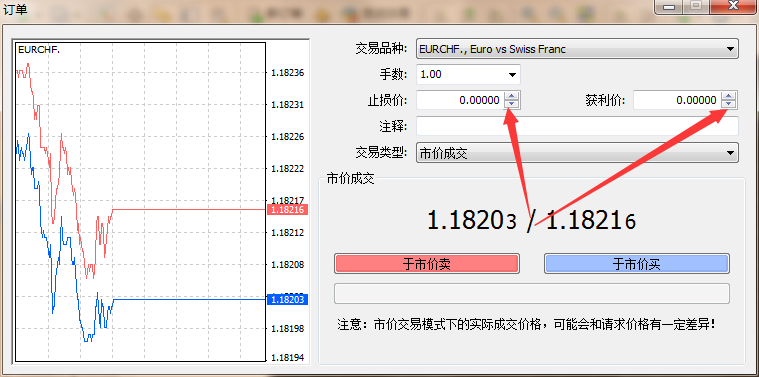Click the bid price 1.18203 text
The height and width of the screenshot is (377, 759).
tap(472, 221)
